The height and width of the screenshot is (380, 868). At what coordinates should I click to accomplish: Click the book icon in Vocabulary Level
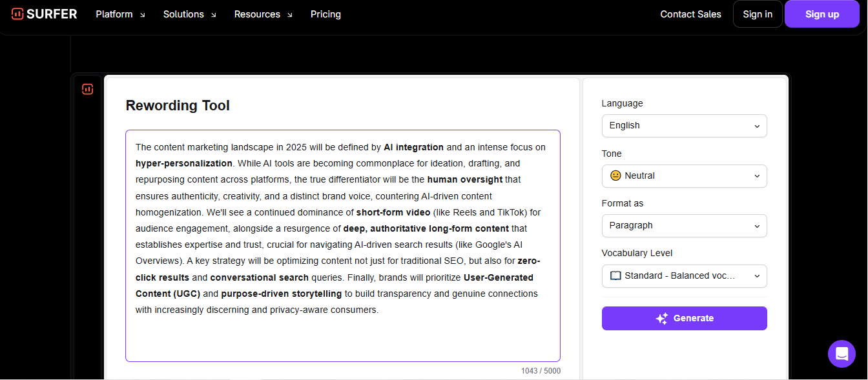click(615, 276)
